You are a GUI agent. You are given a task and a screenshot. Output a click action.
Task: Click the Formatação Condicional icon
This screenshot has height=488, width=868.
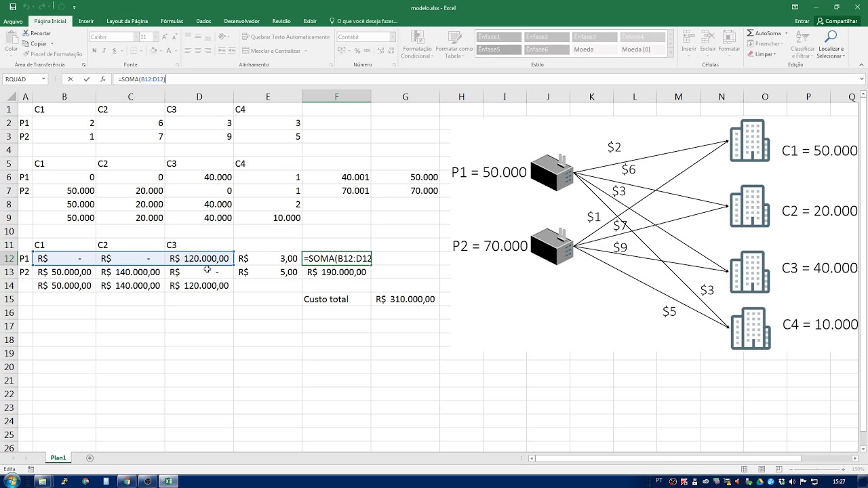[x=416, y=37]
